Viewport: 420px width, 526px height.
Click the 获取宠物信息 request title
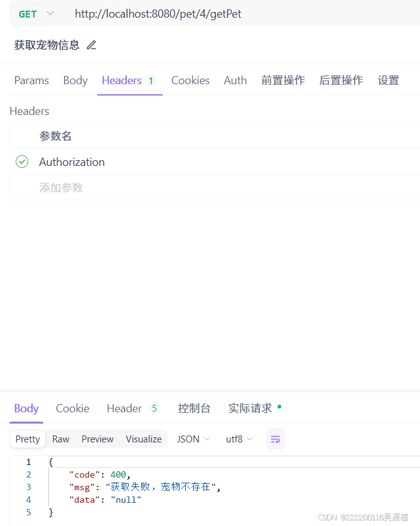47,45
